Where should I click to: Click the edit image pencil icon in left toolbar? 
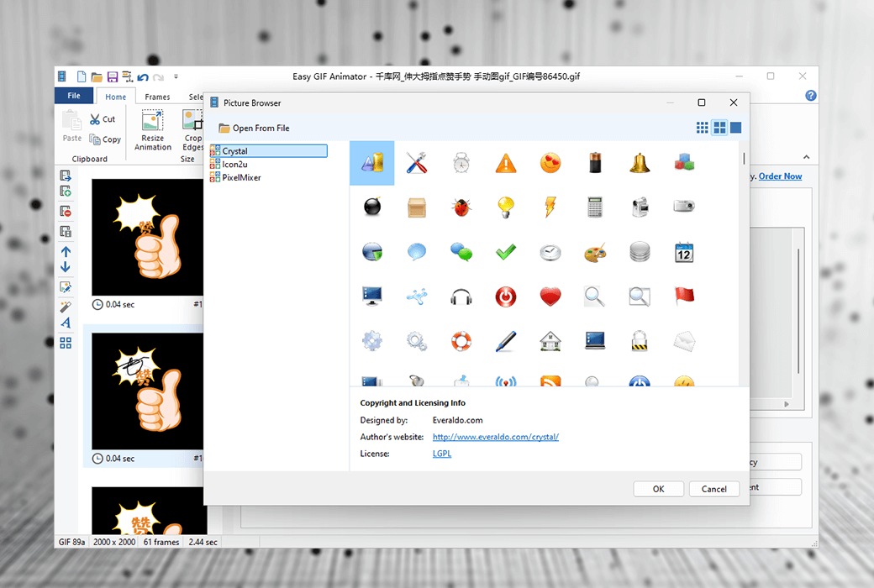(66, 287)
